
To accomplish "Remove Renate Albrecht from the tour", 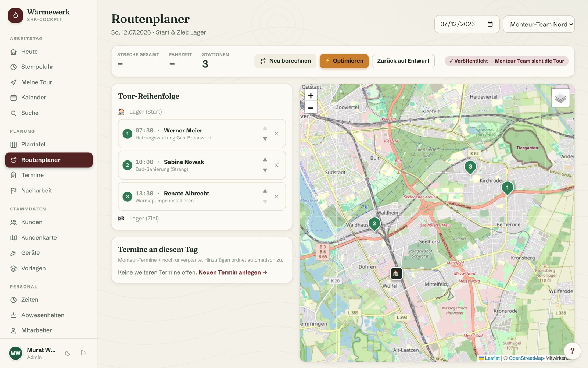I will tap(276, 197).
